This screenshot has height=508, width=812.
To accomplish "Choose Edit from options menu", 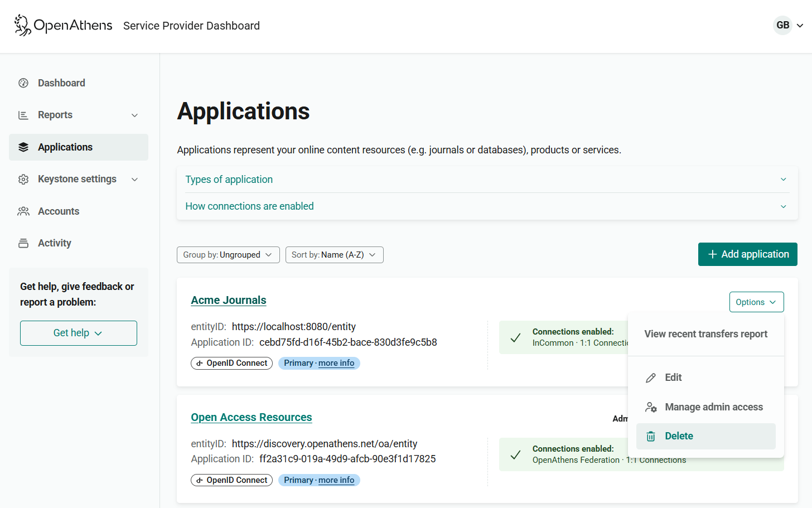I will (x=705, y=378).
